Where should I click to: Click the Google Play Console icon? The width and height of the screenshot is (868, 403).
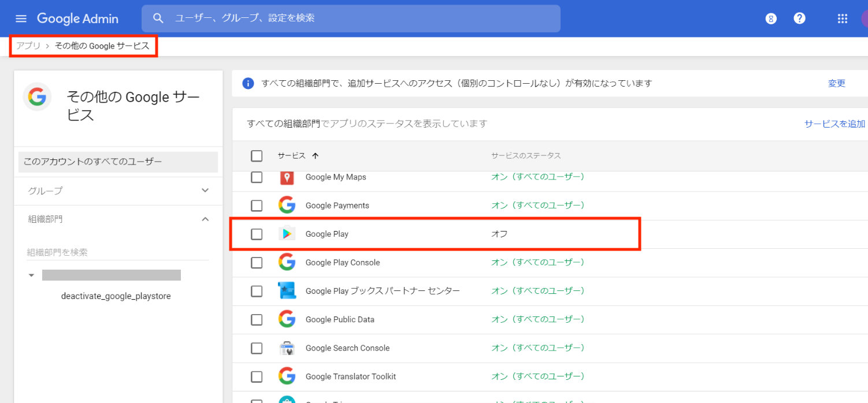[x=287, y=262]
